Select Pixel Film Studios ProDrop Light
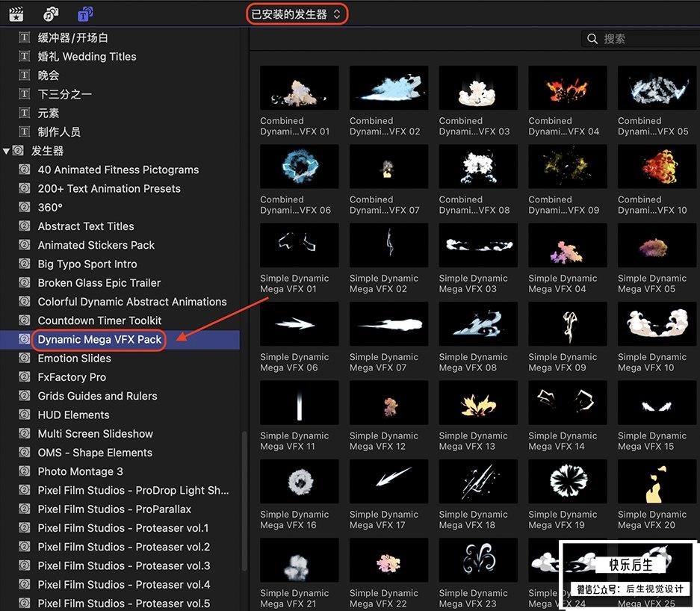 click(133, 491)
